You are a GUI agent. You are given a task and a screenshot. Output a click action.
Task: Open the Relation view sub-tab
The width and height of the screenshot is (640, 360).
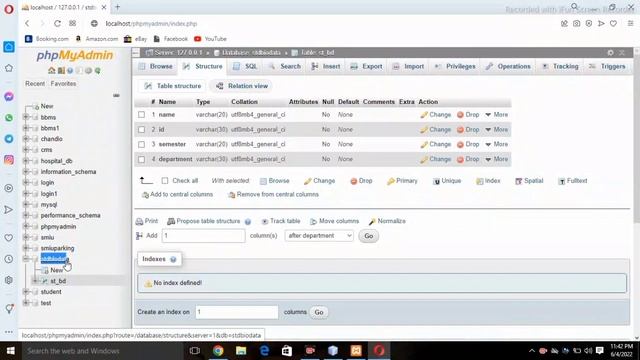(x=242, y=86)
